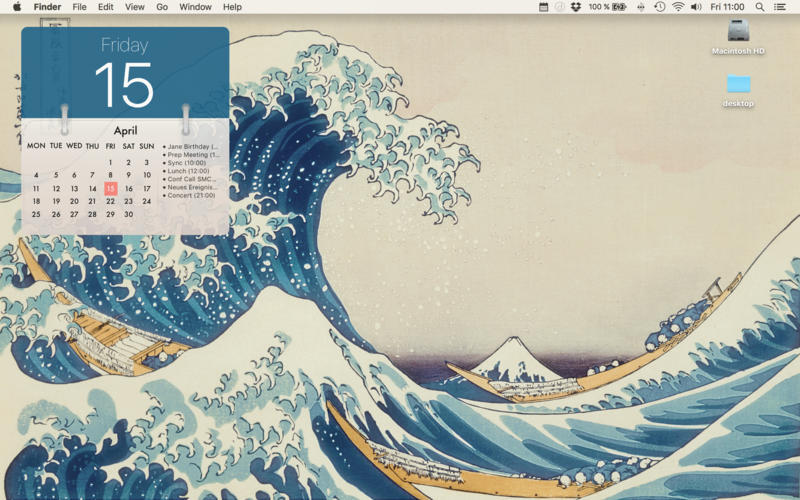Click the calendar icon in menu bar
The image size is (800, 500).
tap(543, 7)
